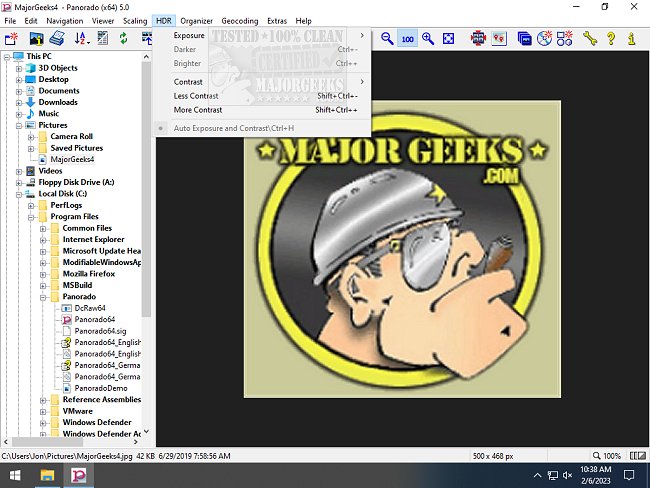Select the Panorado64.sig file
This screenshot has width=650, height=488.
pyautogui.click(x=100, y=331)
